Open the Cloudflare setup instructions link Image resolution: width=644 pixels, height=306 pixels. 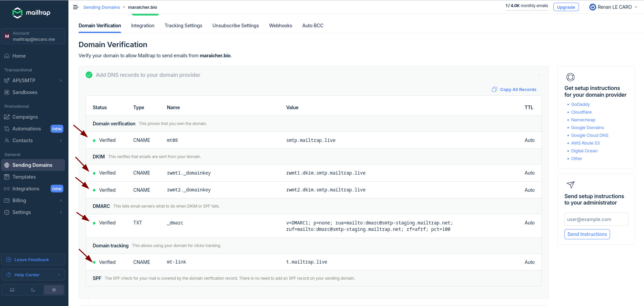click(581, 112)
